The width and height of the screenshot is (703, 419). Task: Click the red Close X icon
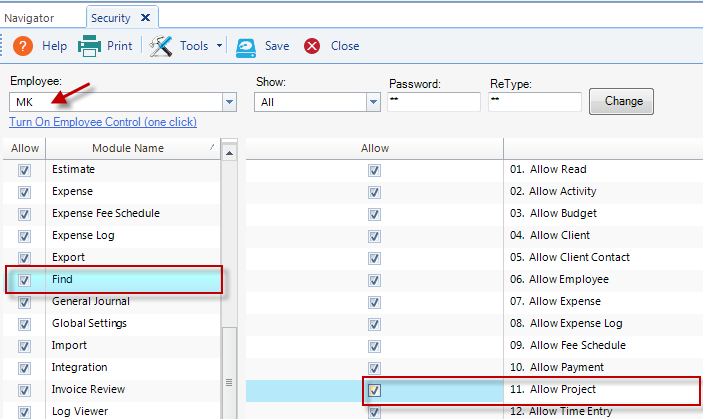[x=312, y=46]
